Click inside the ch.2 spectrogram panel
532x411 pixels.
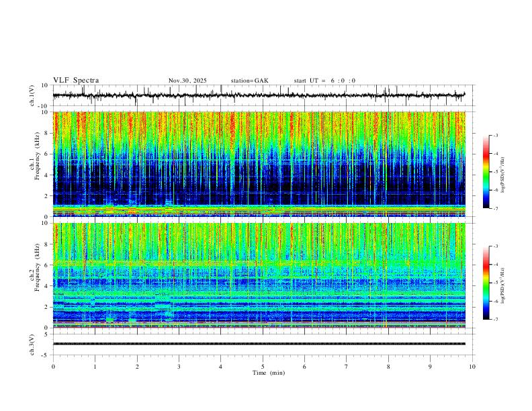click(x=259, y=275)
